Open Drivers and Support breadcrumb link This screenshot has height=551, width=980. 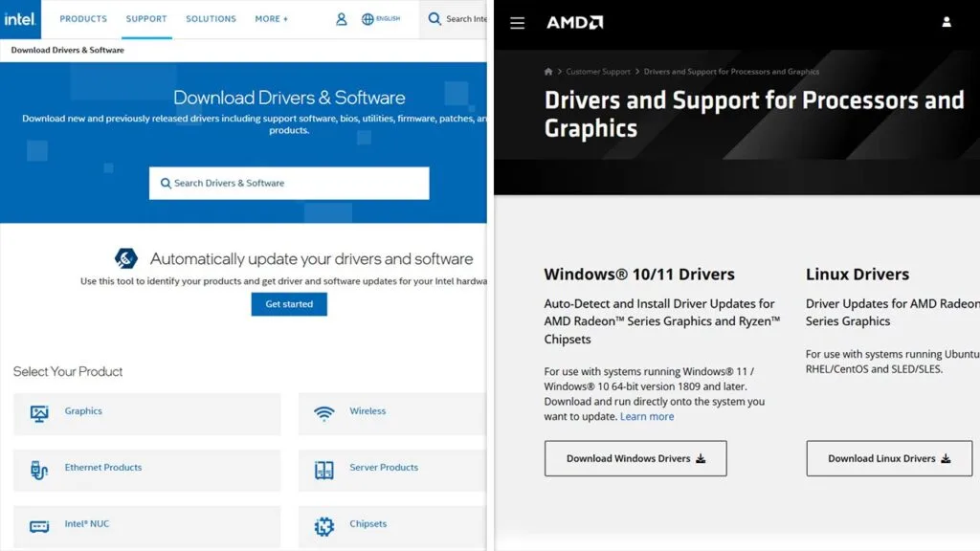point(731,72)
